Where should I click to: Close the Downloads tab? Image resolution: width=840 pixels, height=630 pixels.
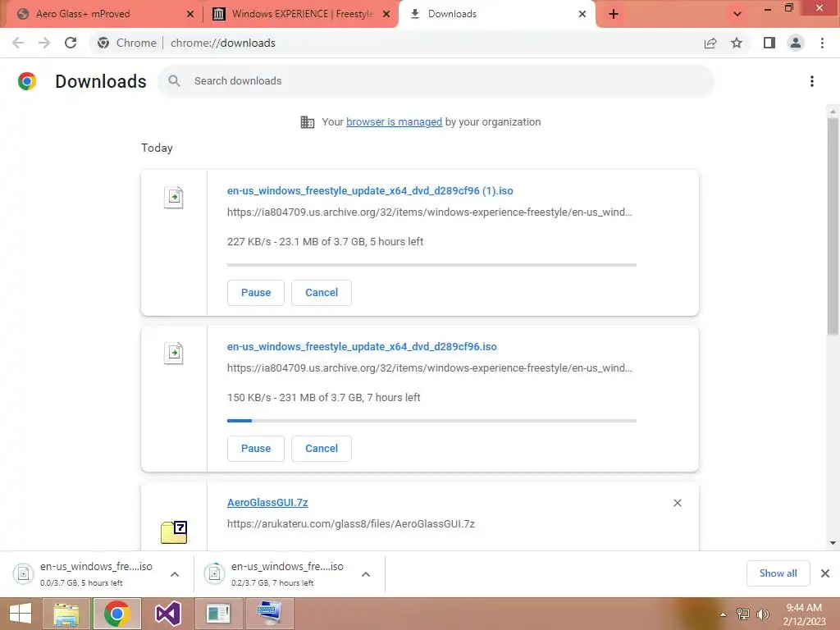tap(582, 14)
